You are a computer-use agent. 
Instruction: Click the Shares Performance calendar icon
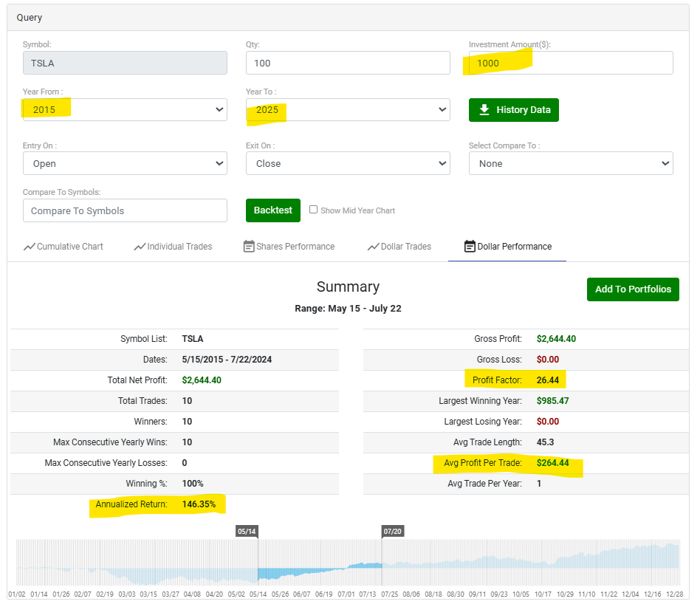249,247
